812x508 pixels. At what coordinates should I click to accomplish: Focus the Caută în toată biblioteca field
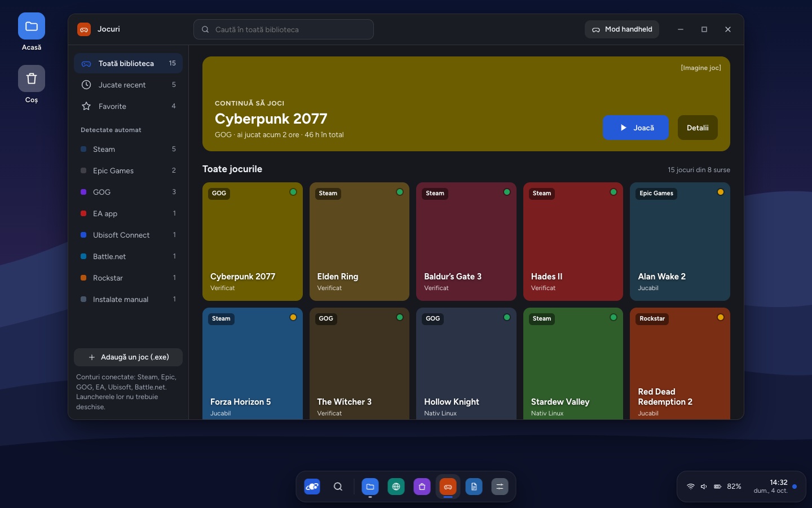[284, 29]
